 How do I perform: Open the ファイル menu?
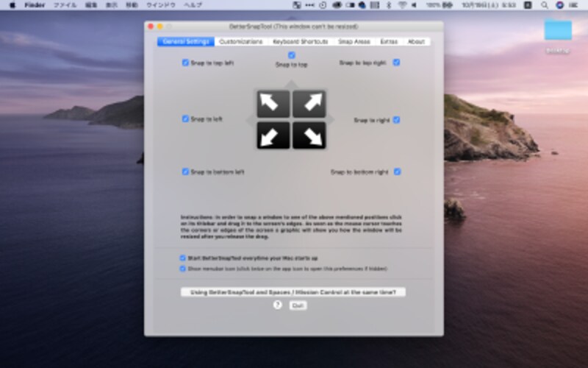click(x=65, y=5)
